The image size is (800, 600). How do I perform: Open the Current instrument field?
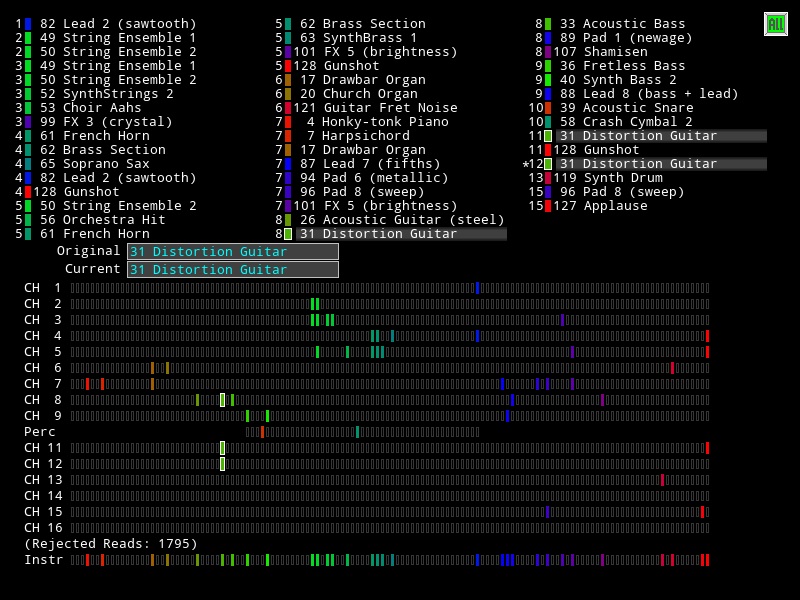click(232, 269)
